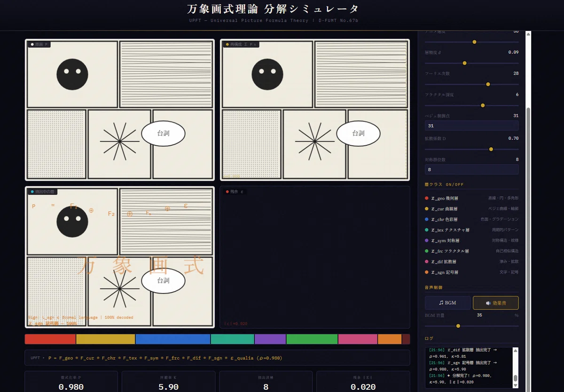Click the 台詞 speech bubble in 原画 canvas
The width and height of the screenshot is (564, 392).
(x=163, y=133)
